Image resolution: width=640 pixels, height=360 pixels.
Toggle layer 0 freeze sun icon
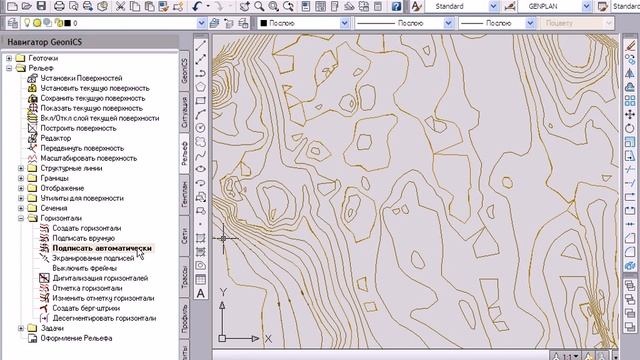[37, 23]
